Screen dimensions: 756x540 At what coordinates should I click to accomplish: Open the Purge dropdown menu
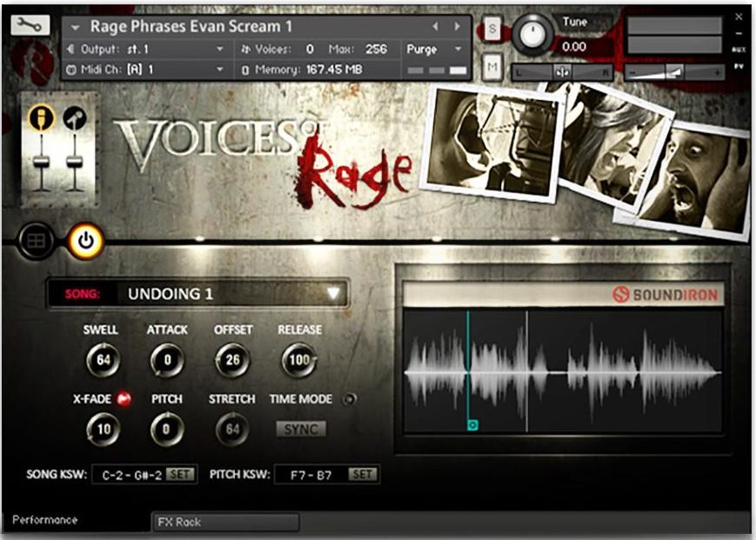pyautogui.click(x=436, y=50)
